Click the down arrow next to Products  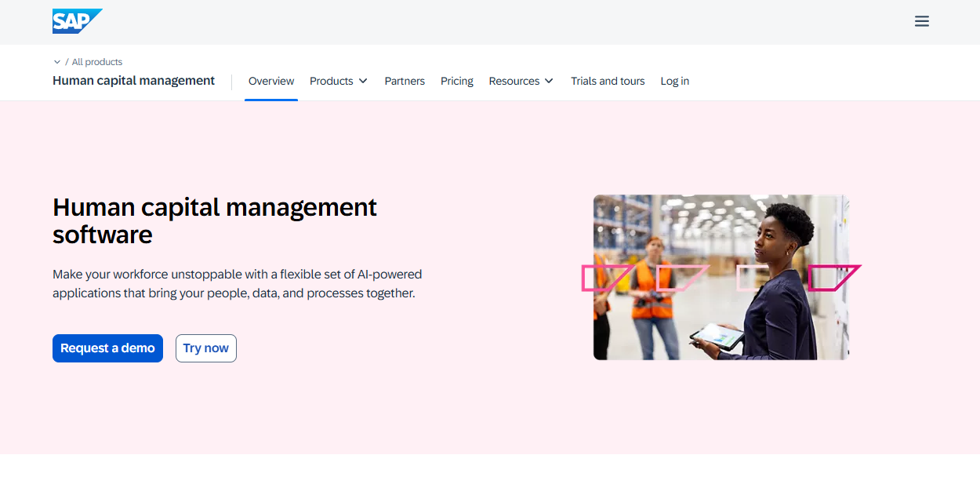[x=363, y=81]
